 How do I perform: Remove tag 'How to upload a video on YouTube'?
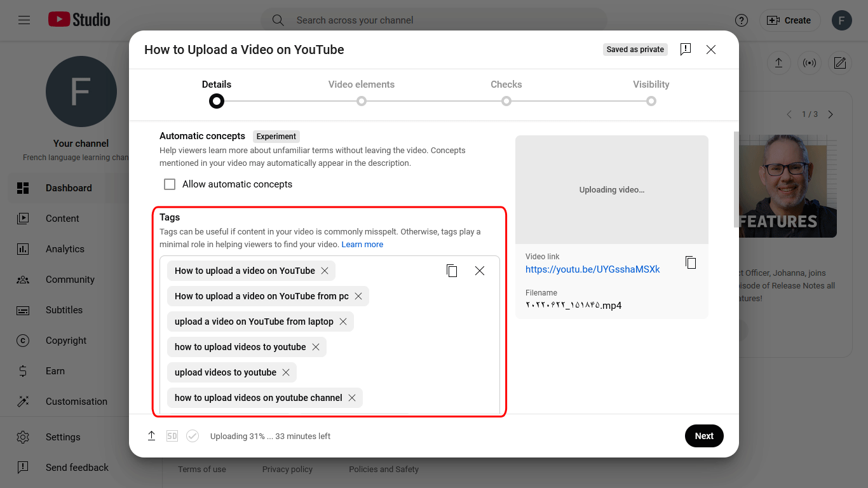click(x=325, y=271)
